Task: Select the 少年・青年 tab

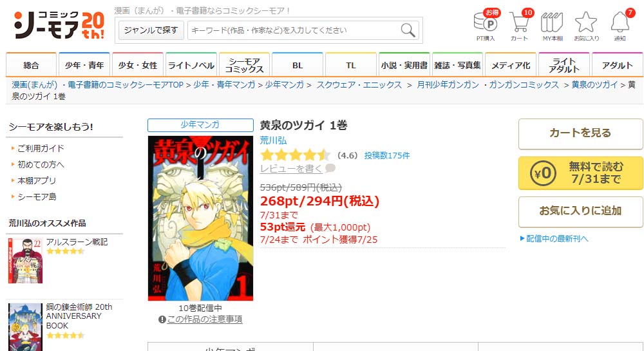Action: [x=84, y=65]
